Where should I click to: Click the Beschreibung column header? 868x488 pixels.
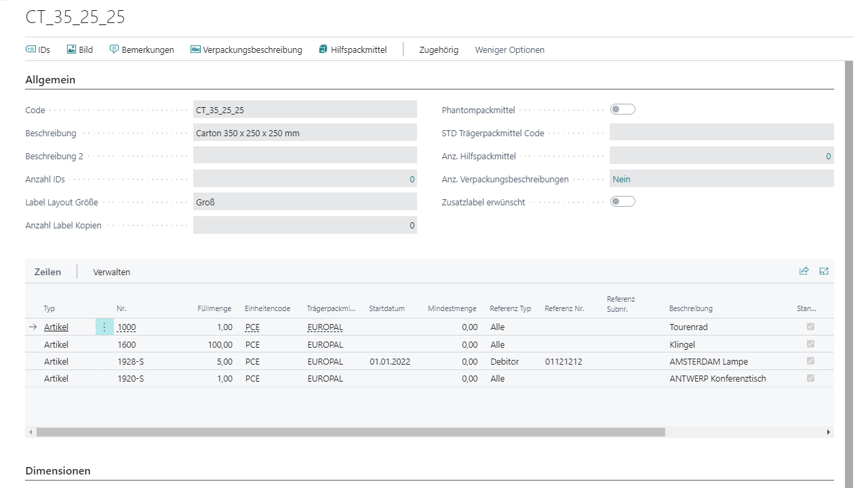(690, 308)
